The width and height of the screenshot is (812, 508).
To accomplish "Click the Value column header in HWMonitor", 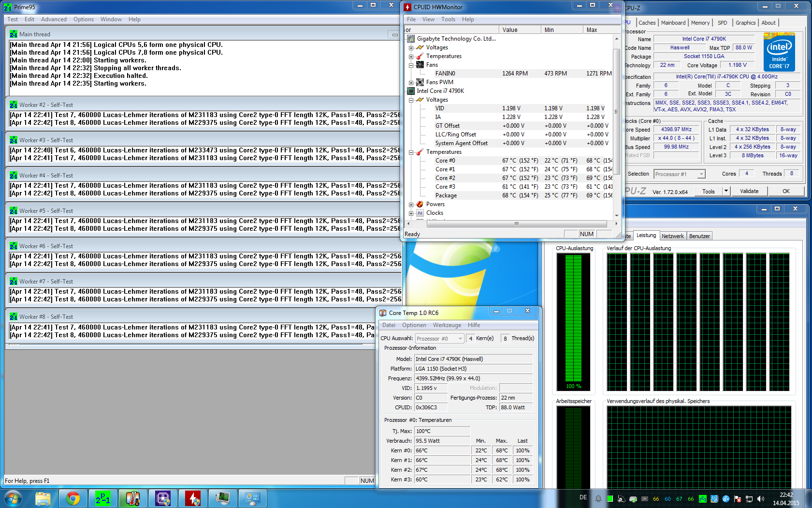I will 520,30.
